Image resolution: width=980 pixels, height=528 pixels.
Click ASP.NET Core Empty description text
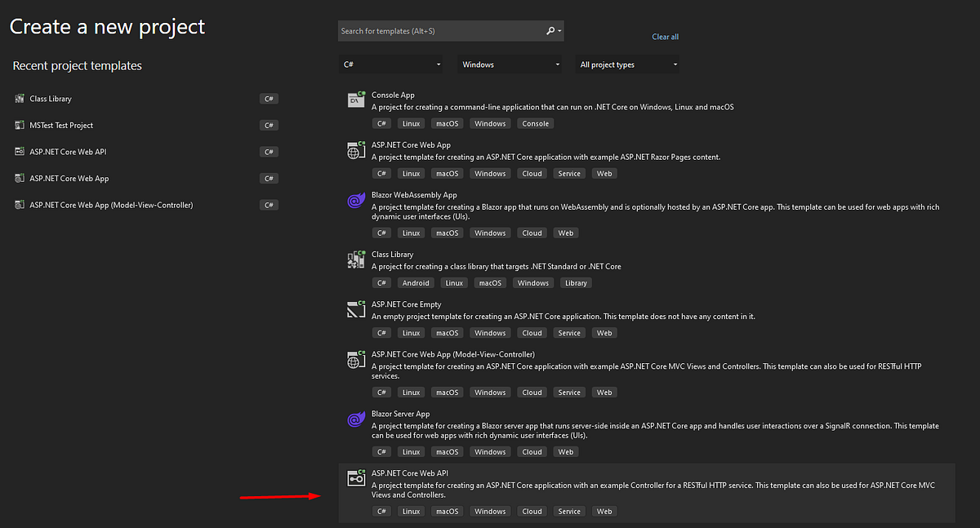pyautogui.click(x=563, y=316)
